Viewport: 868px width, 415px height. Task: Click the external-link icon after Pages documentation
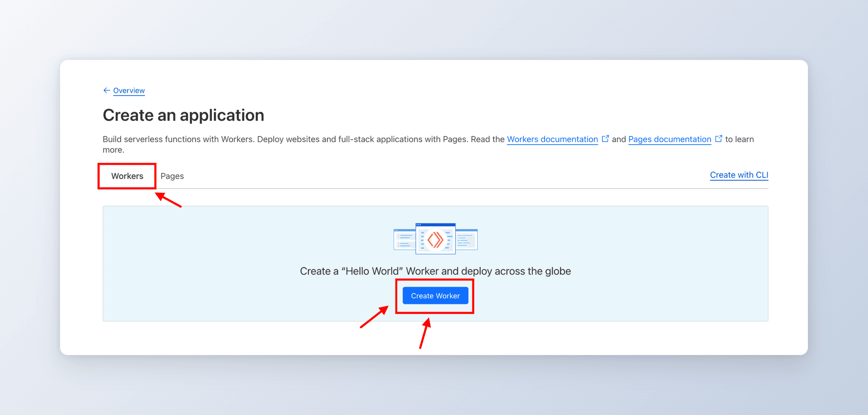(x=718, y=139)
